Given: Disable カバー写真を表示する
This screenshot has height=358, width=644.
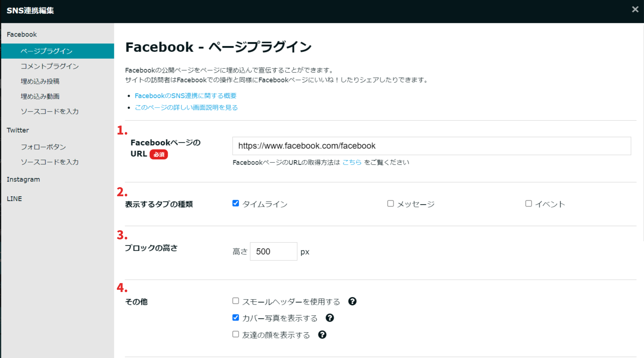Looking at the screenshot, I should tap(235, 317).
